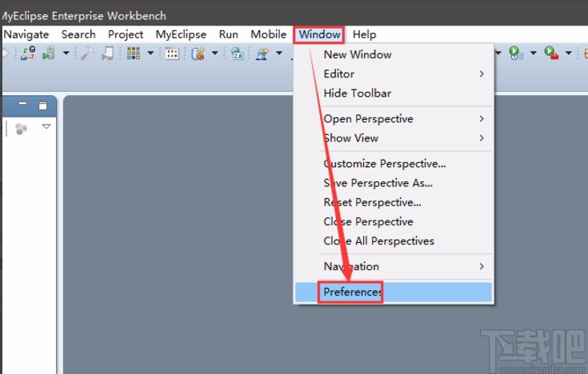588x374 pixels.
Task: Open the Mobile menu
Action: click(x=269, y=34)
